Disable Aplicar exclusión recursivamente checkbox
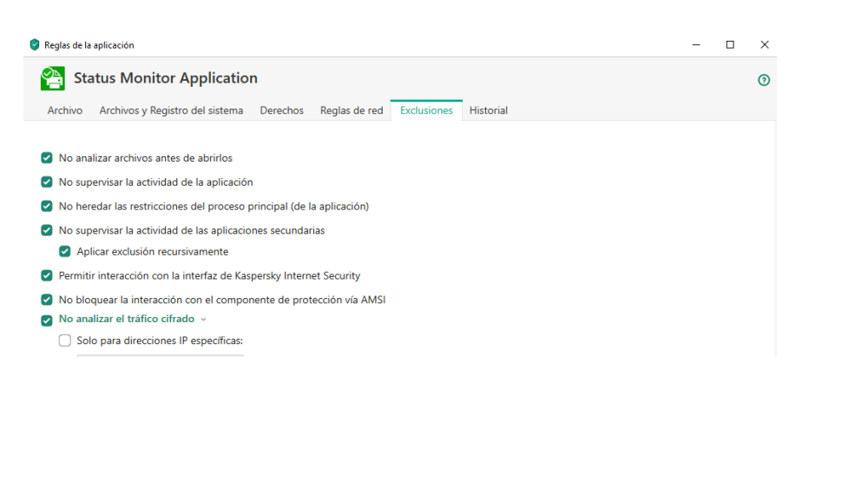868x489 pixels. pyautogui.click(x=65, y=251)
